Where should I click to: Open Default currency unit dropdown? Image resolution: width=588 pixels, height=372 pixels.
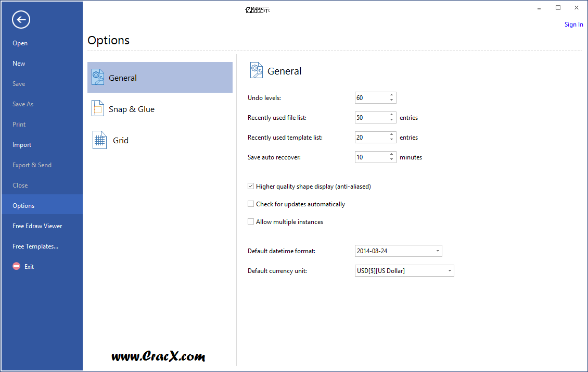click(x=450, y=271)
